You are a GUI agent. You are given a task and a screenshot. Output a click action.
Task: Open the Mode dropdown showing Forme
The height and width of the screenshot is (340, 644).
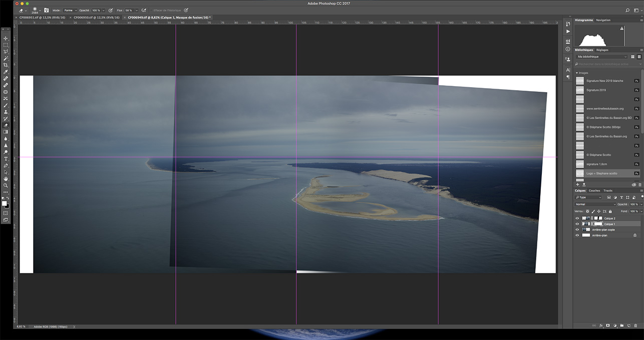pos(70,10)
